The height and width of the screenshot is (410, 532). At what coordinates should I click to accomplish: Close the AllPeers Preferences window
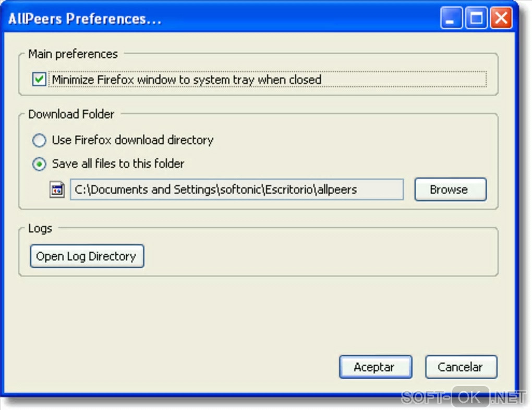click(x=501, y=18)
